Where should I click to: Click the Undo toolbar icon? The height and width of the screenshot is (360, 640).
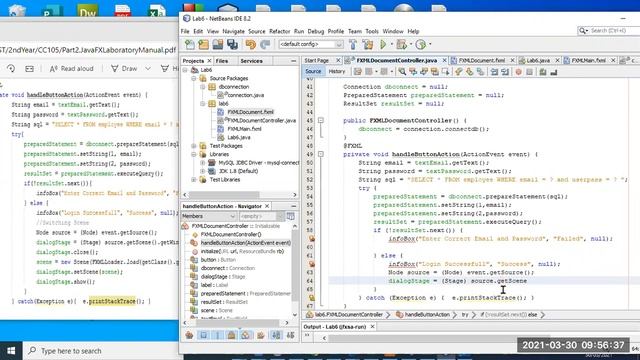point(251,44)
